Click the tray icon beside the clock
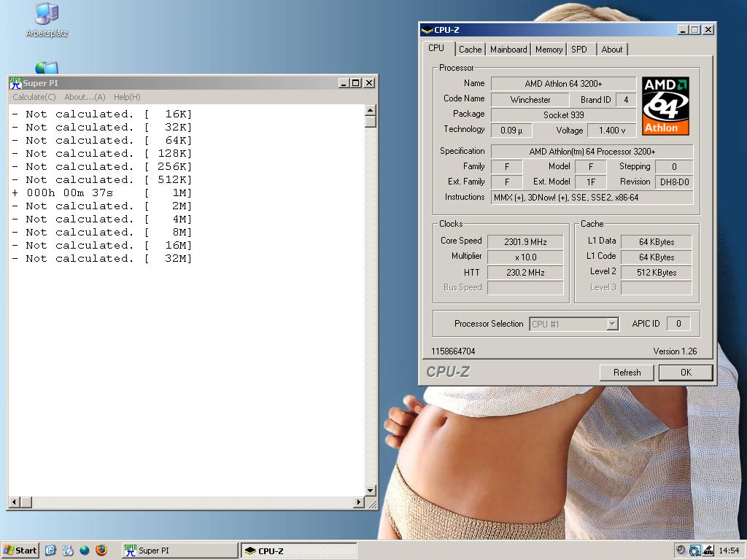This screenshot has width=747, height=560. (708, 551)
